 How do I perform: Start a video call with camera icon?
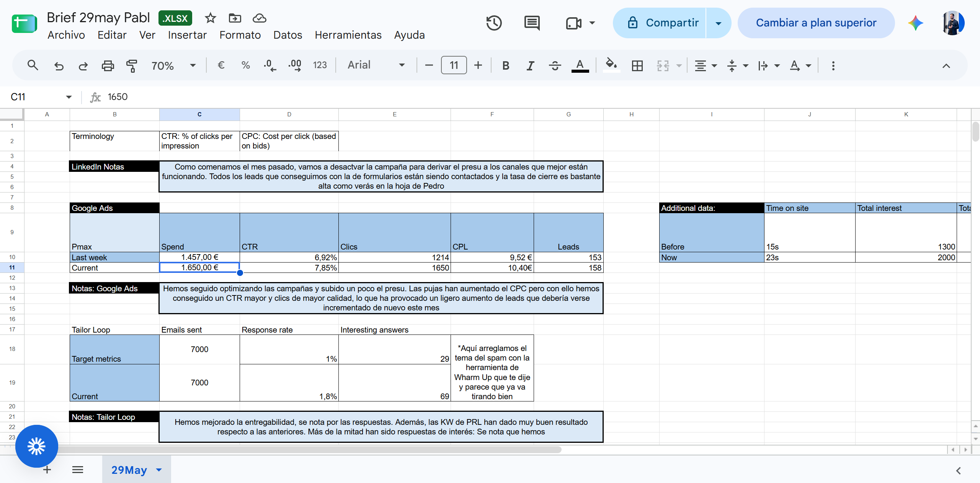coord(573,23)
